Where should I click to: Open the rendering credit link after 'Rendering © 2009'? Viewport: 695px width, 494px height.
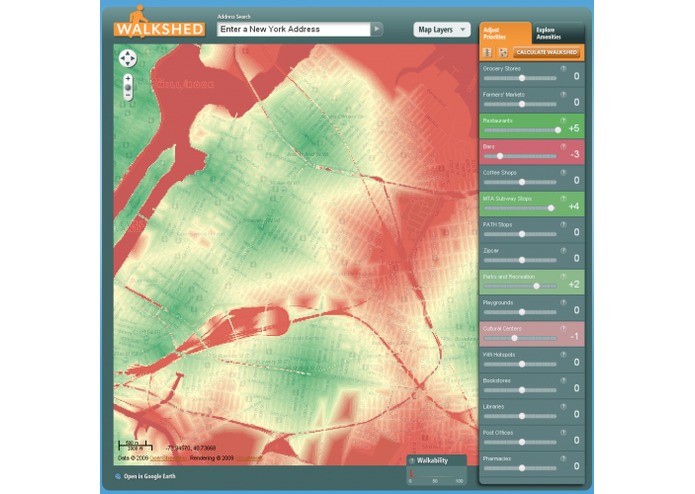(249, 458)
